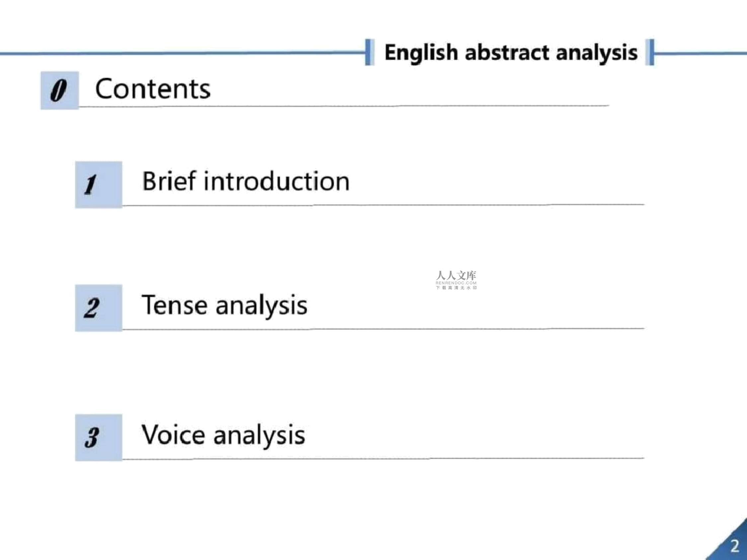Click the blue header line at left

(182, 53)
